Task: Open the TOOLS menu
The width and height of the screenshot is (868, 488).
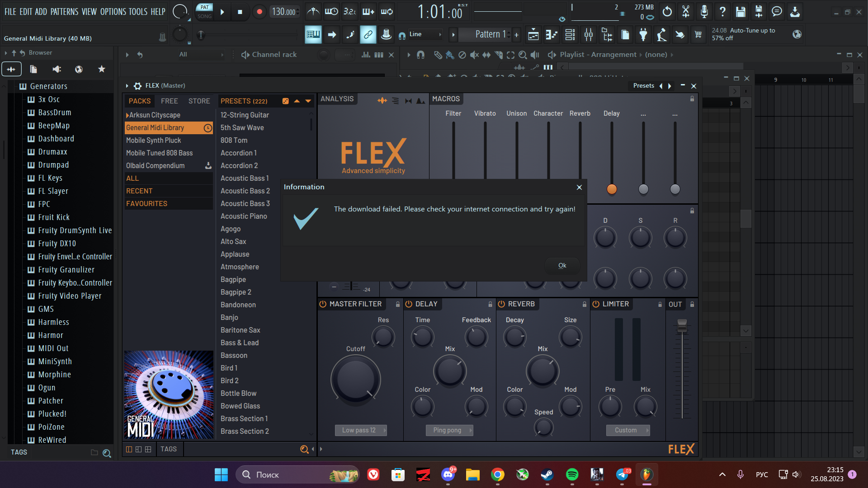Action: pos(138,12)
